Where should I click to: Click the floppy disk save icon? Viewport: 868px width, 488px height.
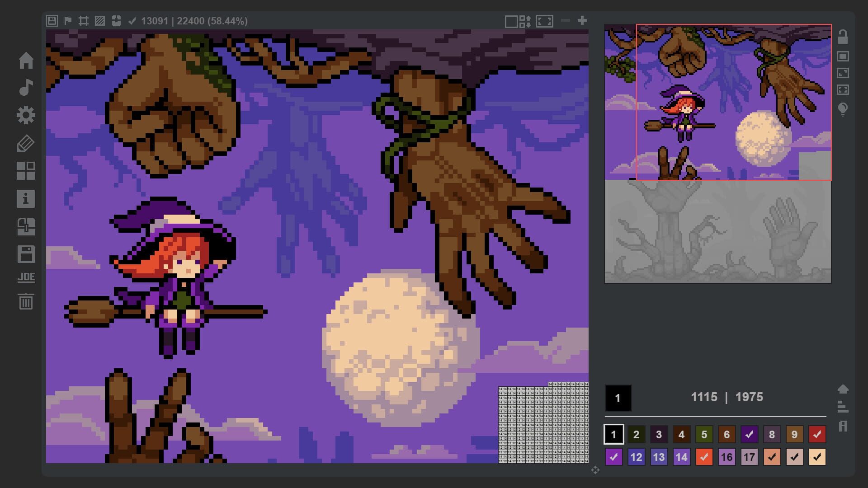pyautogui.click(x=26, y=254)
